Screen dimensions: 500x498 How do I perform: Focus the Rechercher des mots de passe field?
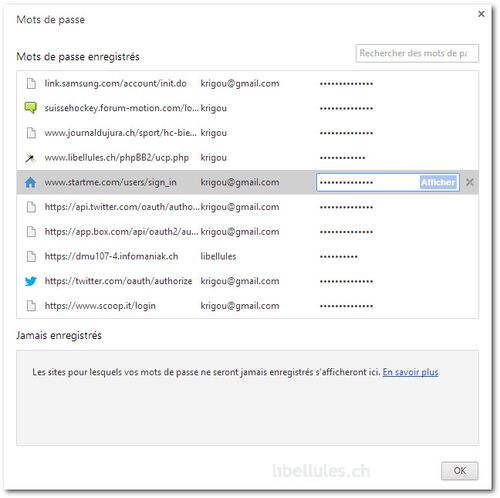pyautogui.click(x=417, y=53)
